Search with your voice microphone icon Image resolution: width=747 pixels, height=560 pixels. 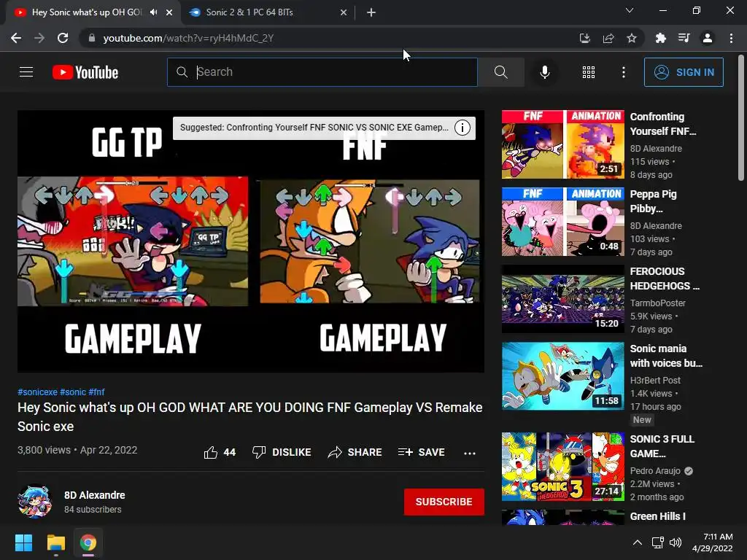(x=544, y=72)
